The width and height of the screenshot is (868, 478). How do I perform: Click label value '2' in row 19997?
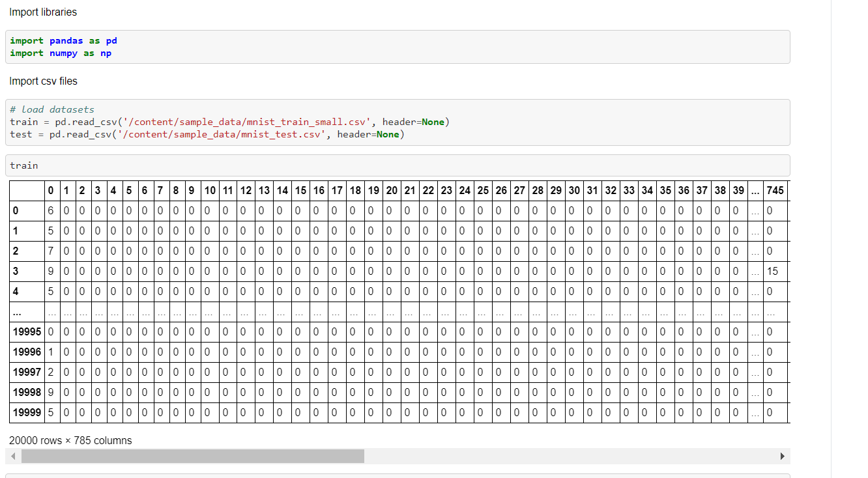[51, 373]
